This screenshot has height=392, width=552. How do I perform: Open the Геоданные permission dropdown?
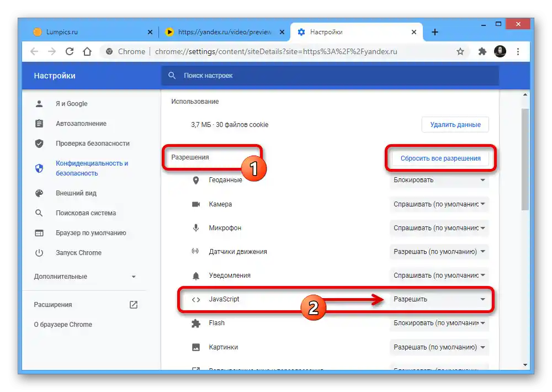(439, 180)
